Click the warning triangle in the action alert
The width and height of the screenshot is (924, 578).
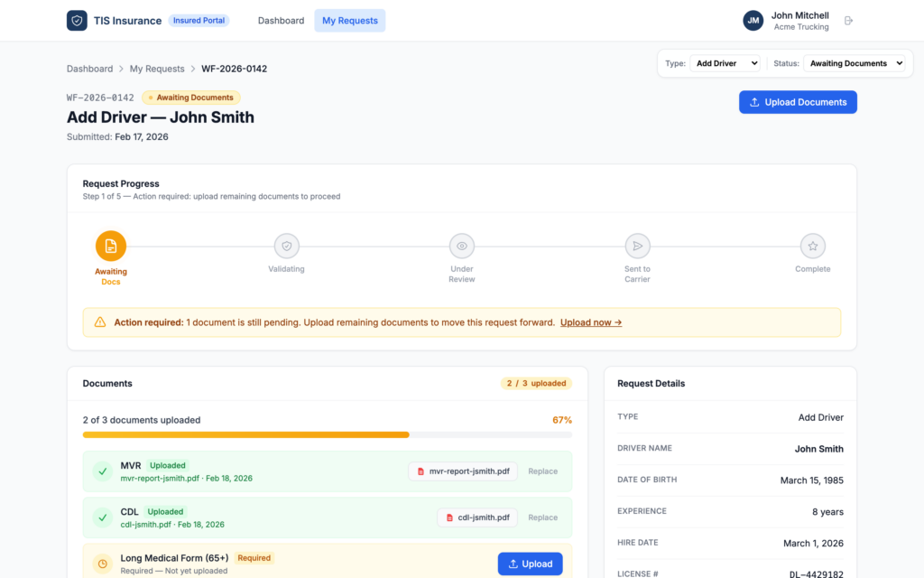point(100,322)
